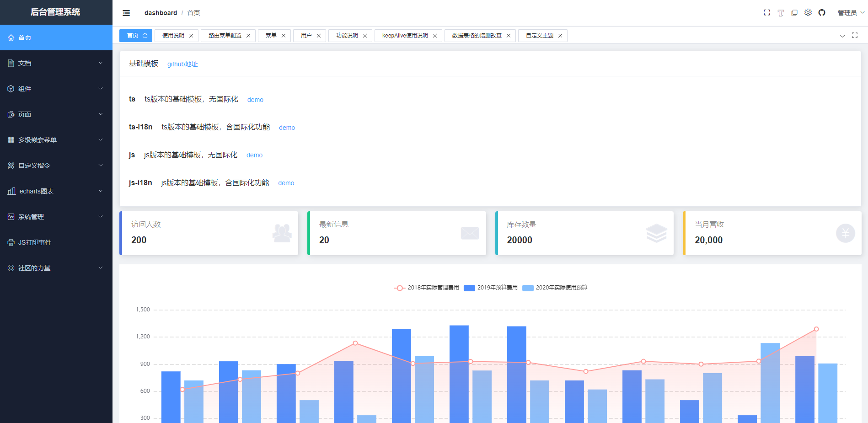Image resolution: width=868 pixels, height=423 pixels.
Task: Close the 菜单 tab
Action: pyautogui.click(x=284, y=36)
